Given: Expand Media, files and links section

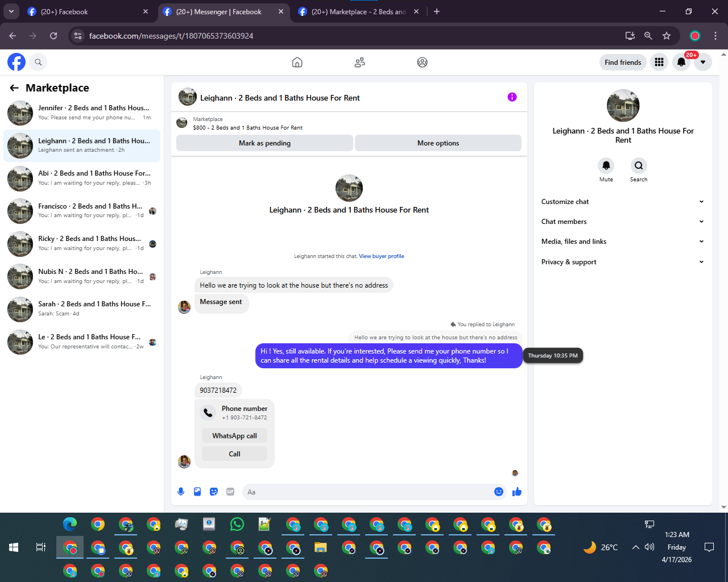Looking at the screenshot, I should pyautogui.click(x=623, y=242).
